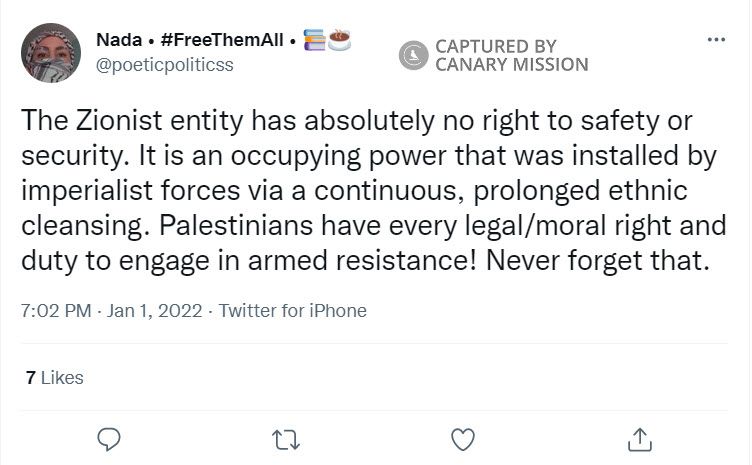Click the display name Nada

[118, 39]
